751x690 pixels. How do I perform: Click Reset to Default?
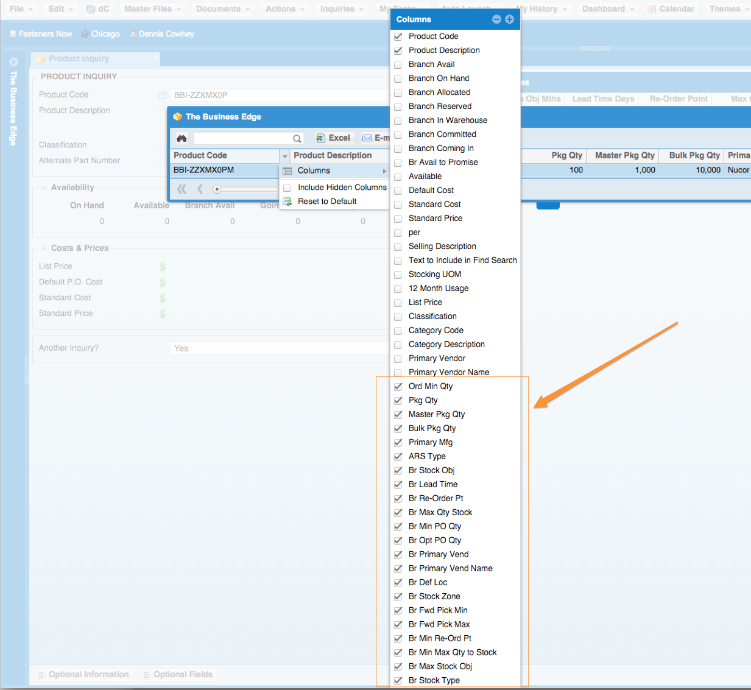click(x=327, y=202)
